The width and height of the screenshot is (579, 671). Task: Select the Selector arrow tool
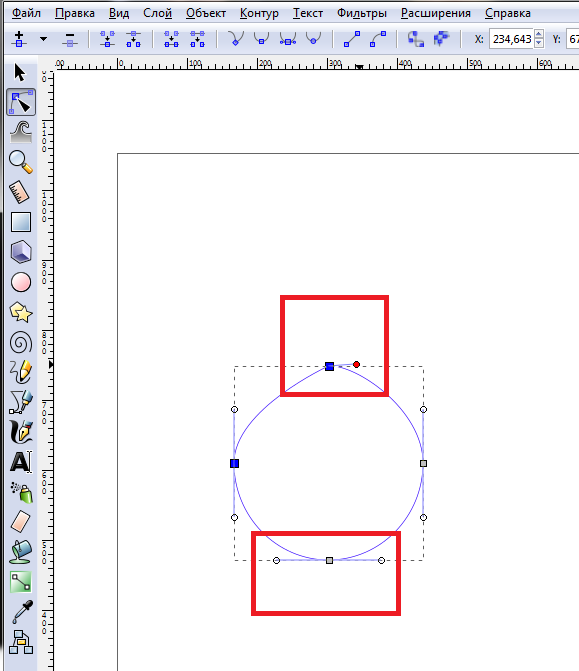point(20,72)
